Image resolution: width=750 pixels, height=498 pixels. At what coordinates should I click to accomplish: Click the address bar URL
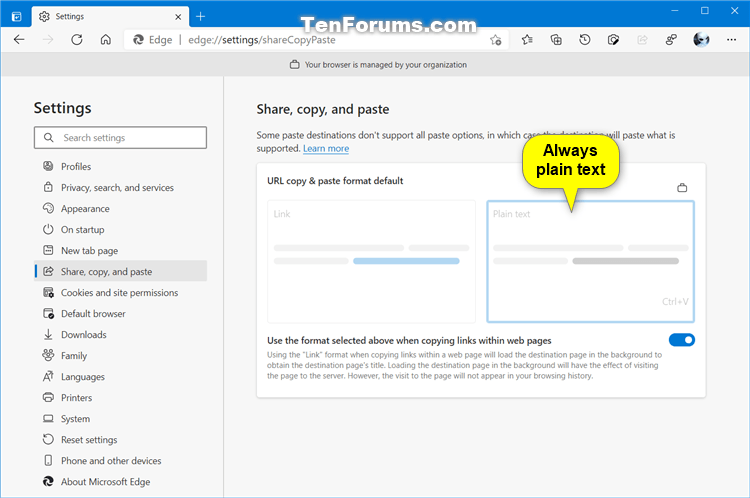pos(262,40)
